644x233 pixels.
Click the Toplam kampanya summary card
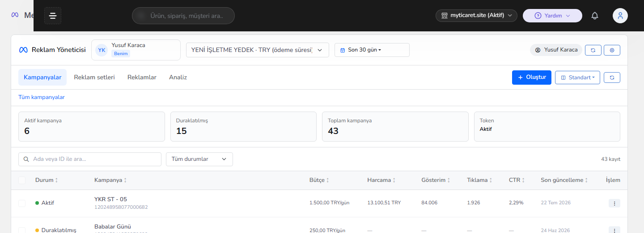click(x=395, y=127)
